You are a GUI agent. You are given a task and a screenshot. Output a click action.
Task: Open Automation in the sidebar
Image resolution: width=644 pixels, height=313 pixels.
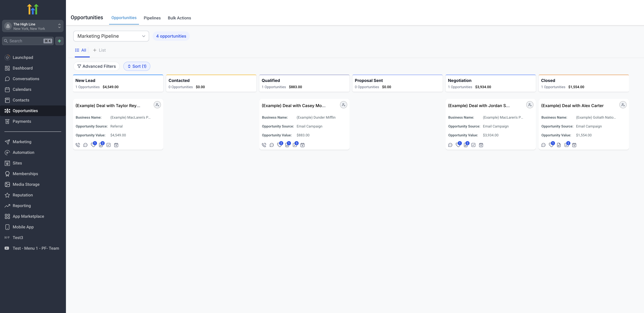pyautogui.click(x=23, y=152)
